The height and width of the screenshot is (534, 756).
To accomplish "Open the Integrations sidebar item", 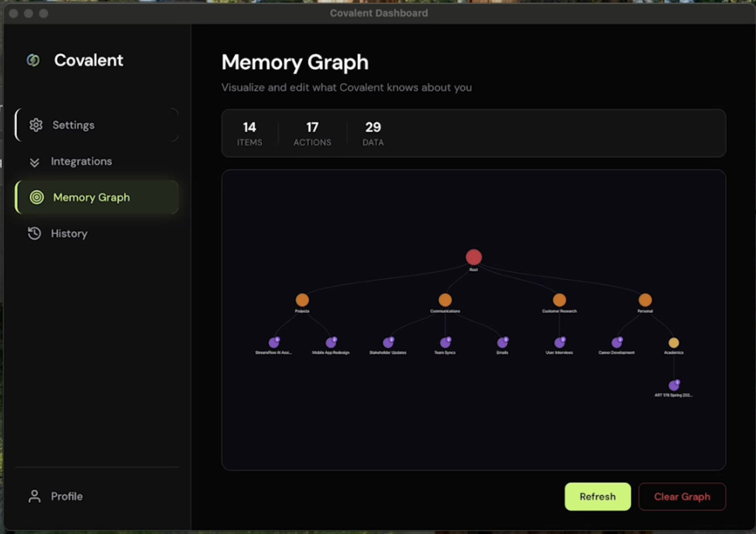I will click(x=97, y=161).
